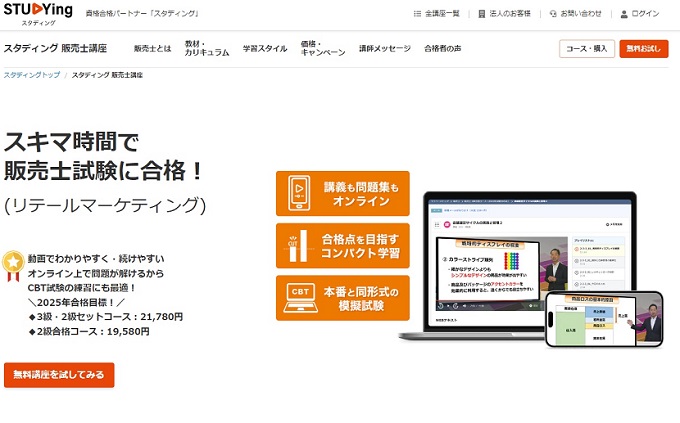Viewport: 680px width, 423px height.
Task: Click the 合格点を目指す bar chart icon
Action: pyautogui.click(x=299, y=246)
